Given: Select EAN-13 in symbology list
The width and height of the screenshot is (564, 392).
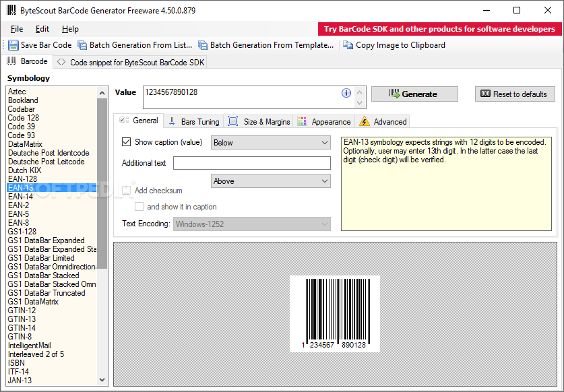Looking at the screenshot, I should tap(52, 187).
